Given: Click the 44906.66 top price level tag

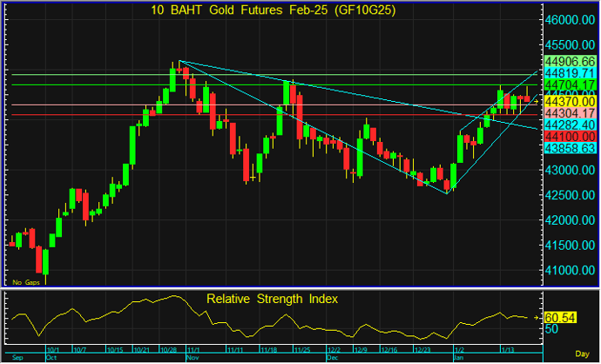Looking at the screenshot, I should tap(570, 61).
